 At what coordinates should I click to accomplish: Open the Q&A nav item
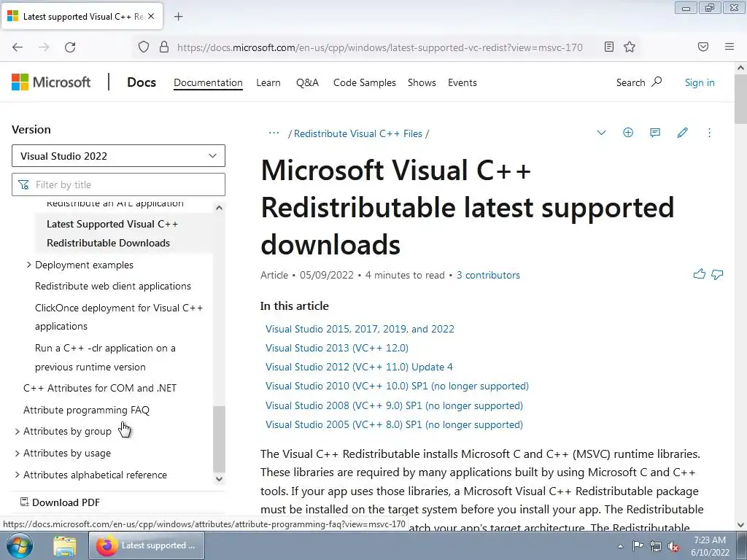[307, 82]
